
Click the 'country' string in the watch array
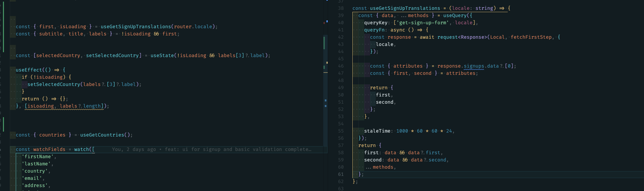point(35,171)
